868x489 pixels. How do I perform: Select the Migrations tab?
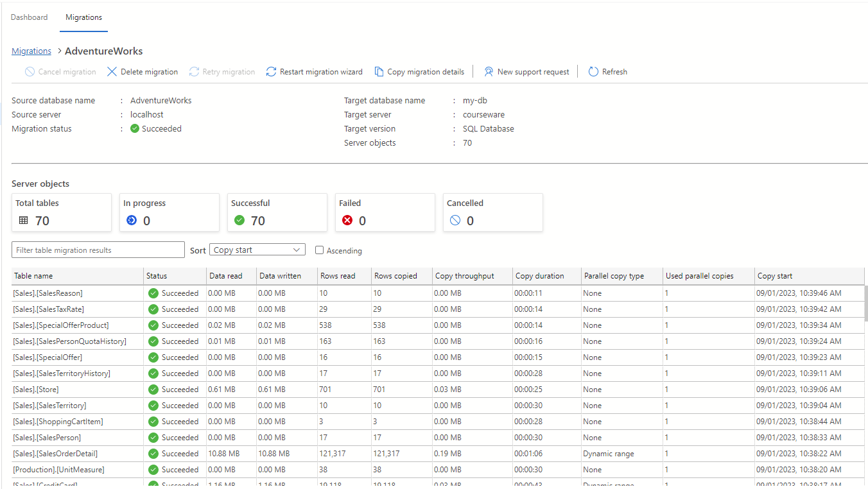[x=83, y=17]
